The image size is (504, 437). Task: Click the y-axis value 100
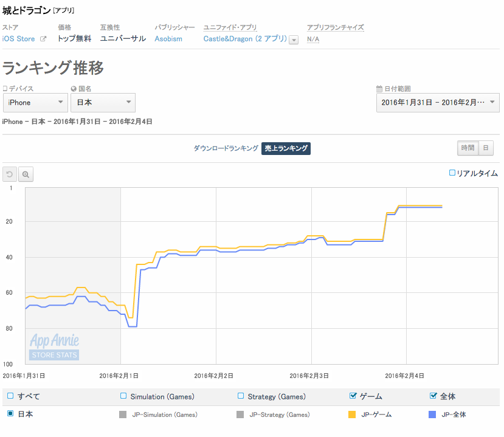point(8,364)
